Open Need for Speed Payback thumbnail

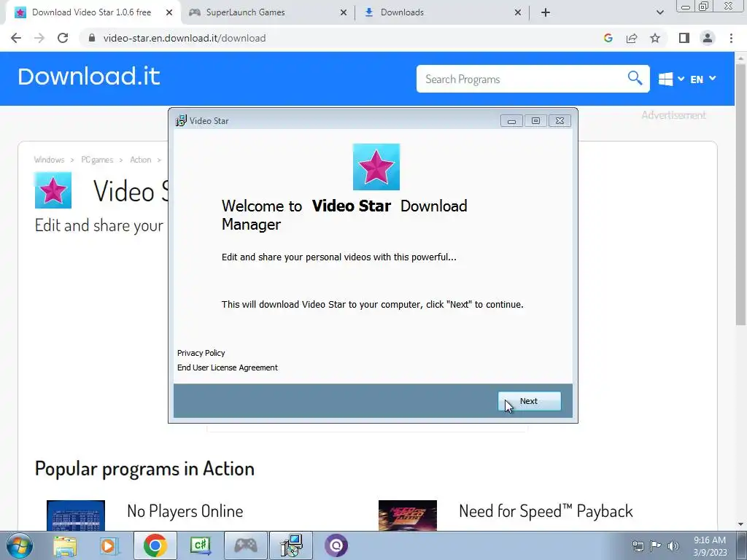click(x=407, y=516)
